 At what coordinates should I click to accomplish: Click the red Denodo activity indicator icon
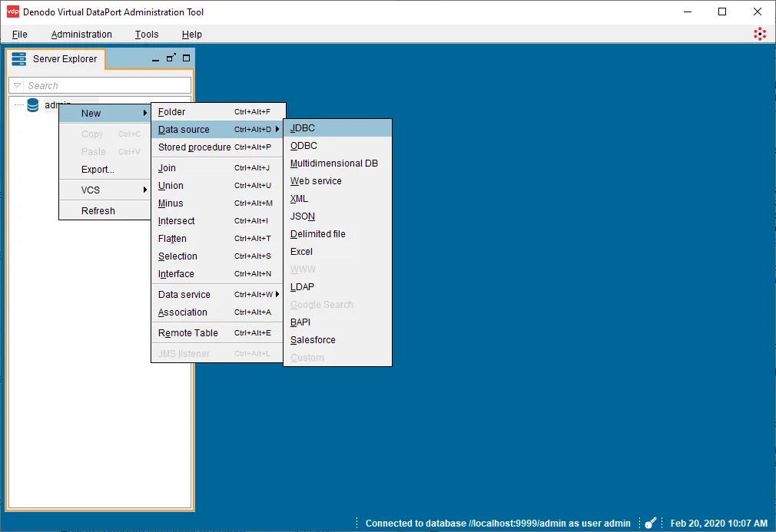pos(760,34)
